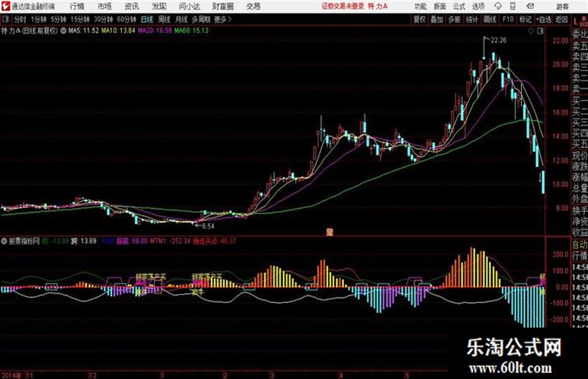Image resolution: width=588 pixels, height=379 pixels.
Task: Open the 公式 menu
Action: point(459,6)
